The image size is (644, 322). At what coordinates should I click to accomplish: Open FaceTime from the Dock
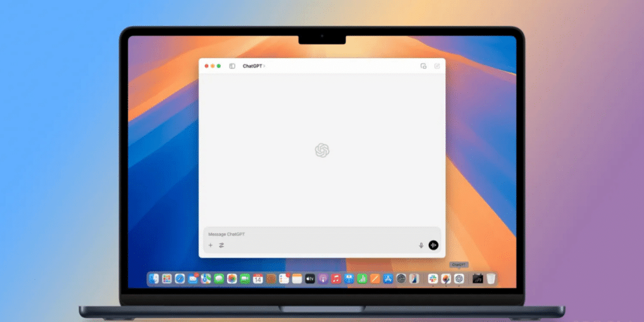[245, 279]
